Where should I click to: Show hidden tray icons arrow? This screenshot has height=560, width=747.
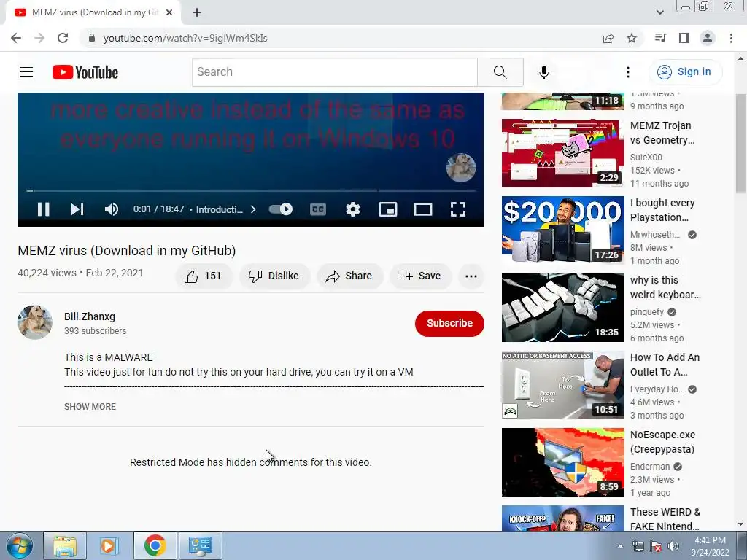620,546
